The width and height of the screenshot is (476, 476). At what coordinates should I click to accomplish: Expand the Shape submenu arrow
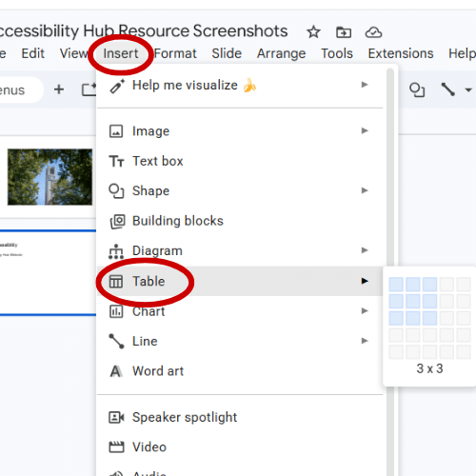pos(365,190)
